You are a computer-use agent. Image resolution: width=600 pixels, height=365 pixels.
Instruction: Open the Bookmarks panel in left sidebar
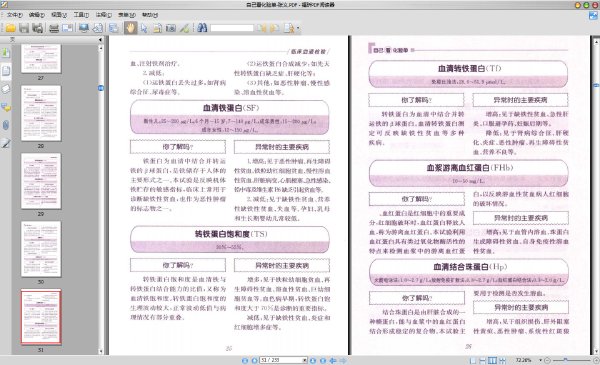click(x=6, y=52)
